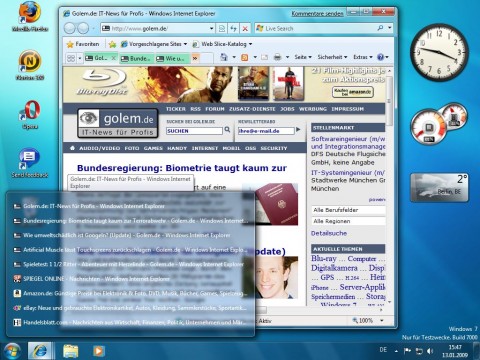Click the Berlin weather gadget
Viewport: 480px width, 360px height.
pyautogui.click(x=439, y=188)
